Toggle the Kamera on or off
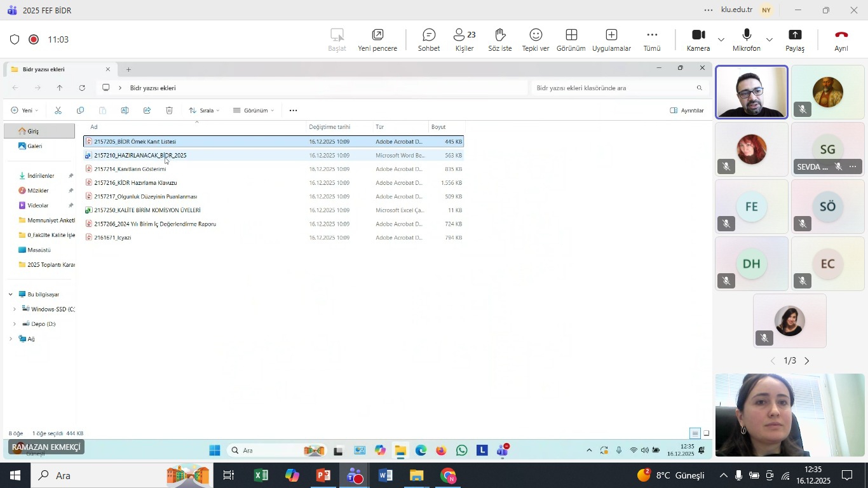The width and height of the screenshot is (868, 488). [x=698, y=39]
